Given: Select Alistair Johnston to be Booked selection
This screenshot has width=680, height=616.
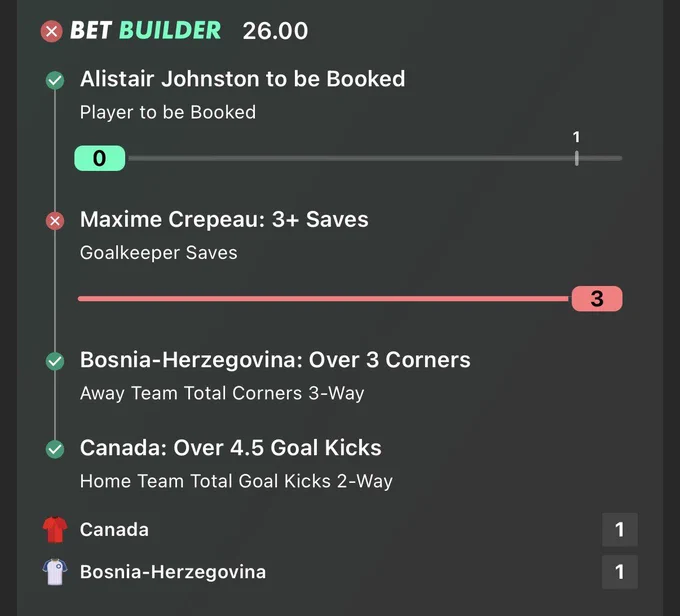Looking at the screenshot, I should pos(242,79).
